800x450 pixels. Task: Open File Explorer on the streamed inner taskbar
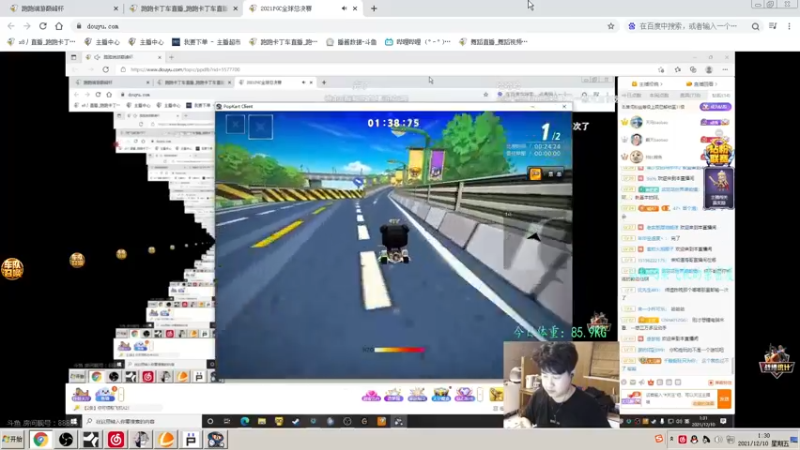pyautogui.click(x=262, y=421)
